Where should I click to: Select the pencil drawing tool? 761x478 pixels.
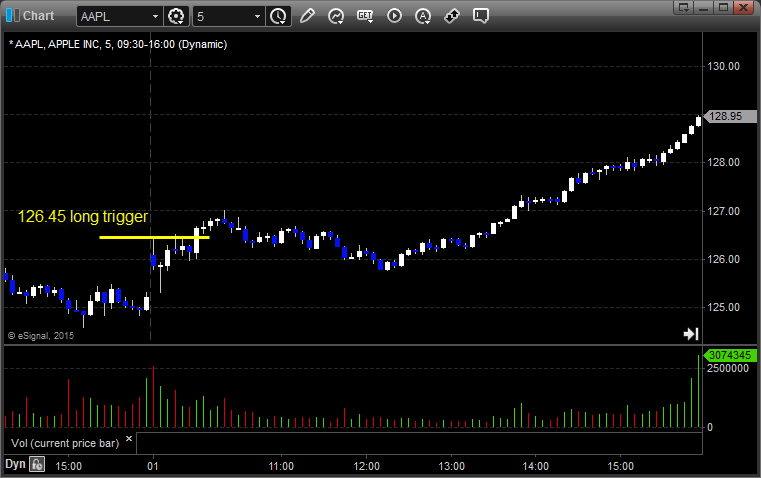pyautogui.click(x=307, y=16)
